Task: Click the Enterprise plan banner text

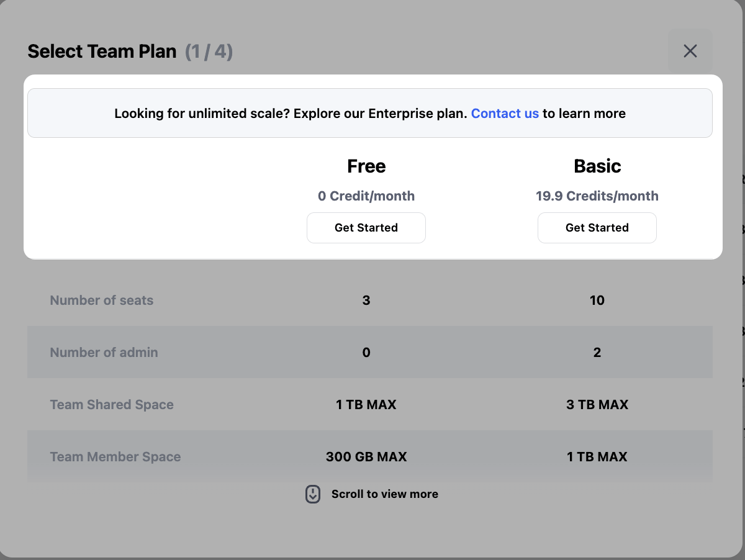Action: click(291, 114)
